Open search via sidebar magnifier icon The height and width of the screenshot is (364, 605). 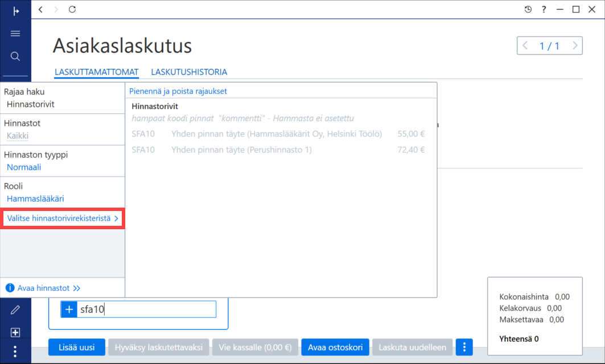coord(15,56)
